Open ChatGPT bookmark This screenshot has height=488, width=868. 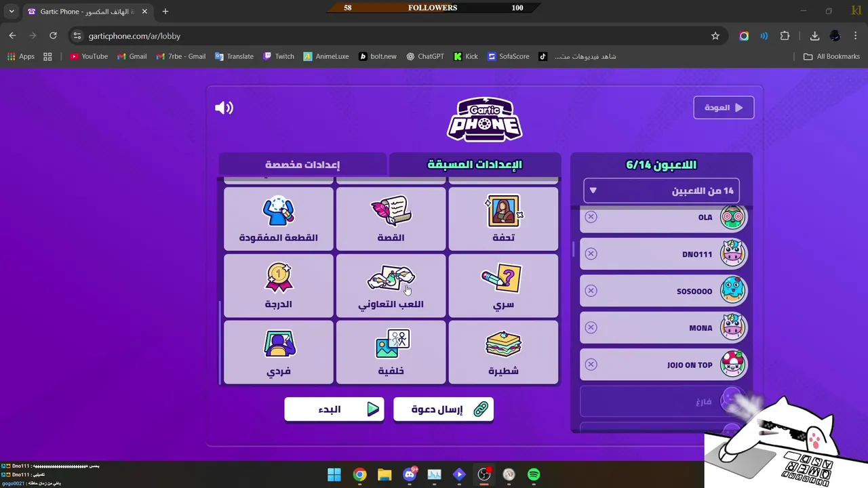(x=425, y=56)
